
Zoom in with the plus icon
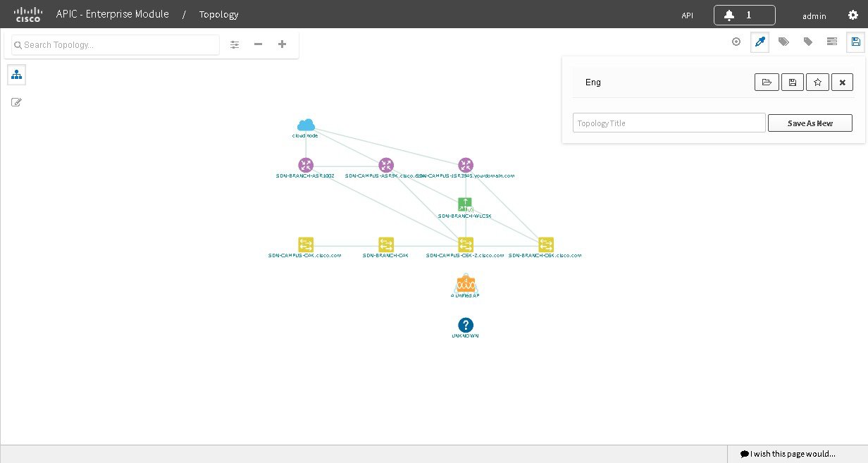282,44
